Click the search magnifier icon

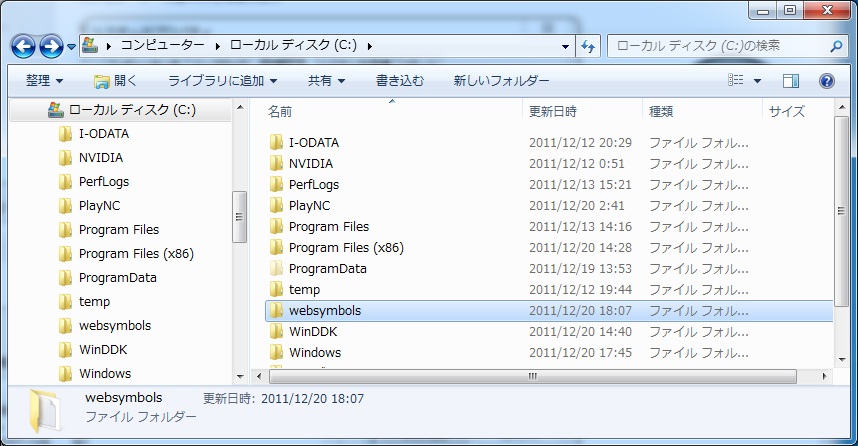[836, 46]
